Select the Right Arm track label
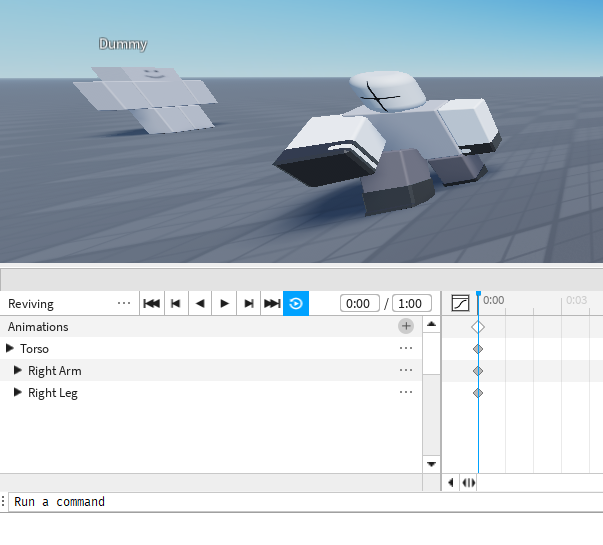 point(55,371)
